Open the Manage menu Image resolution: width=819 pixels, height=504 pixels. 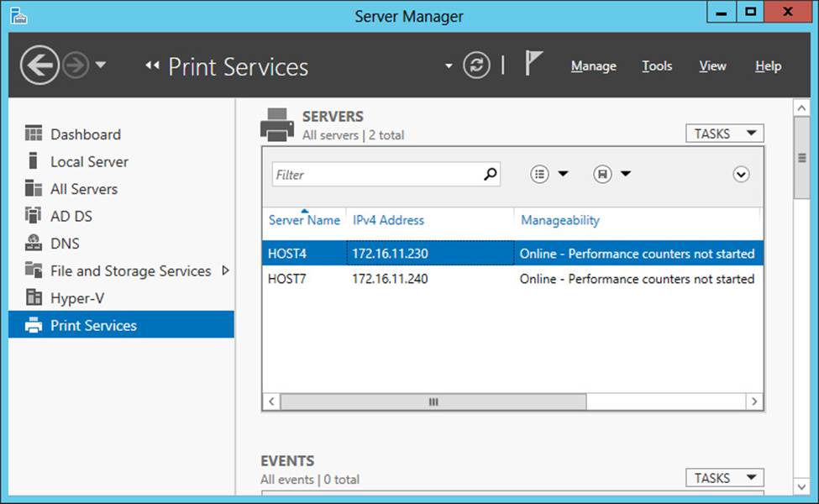[x=593, y=66]
